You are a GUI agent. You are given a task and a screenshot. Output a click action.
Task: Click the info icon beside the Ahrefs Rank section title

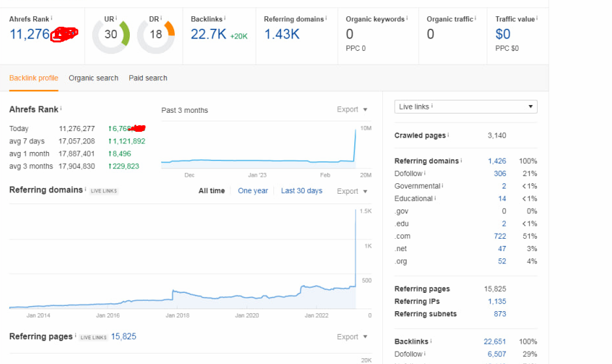61,108
